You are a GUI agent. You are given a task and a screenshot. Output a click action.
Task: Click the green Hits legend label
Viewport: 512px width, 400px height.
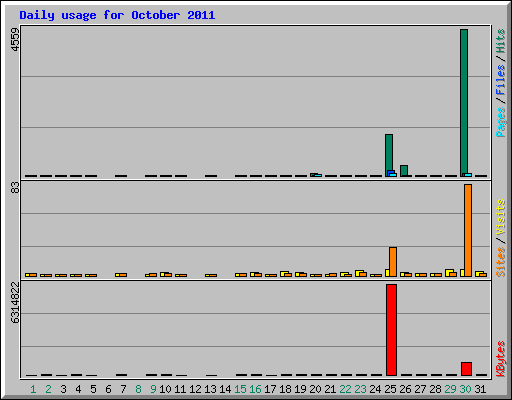pyautogui.click(x=500, y=41)
